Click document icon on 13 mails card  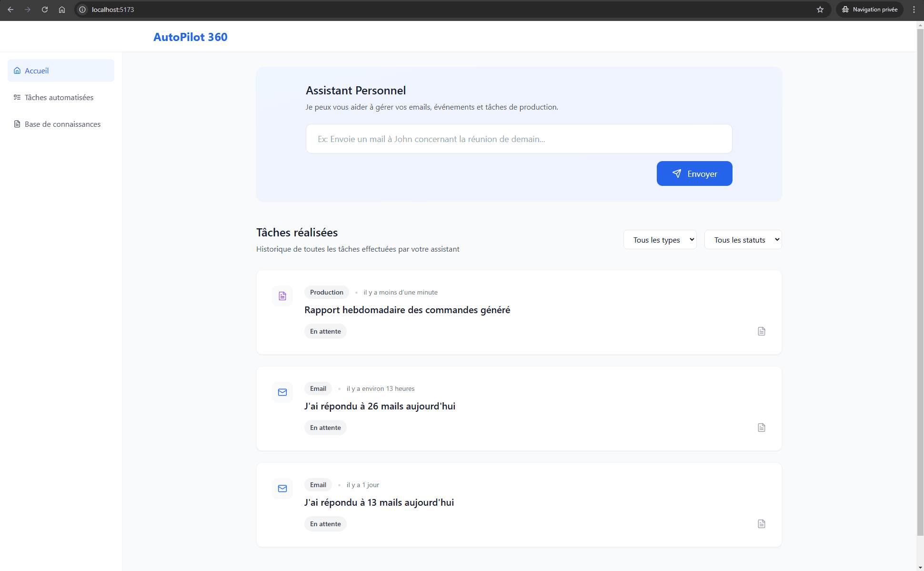(761, 524)
